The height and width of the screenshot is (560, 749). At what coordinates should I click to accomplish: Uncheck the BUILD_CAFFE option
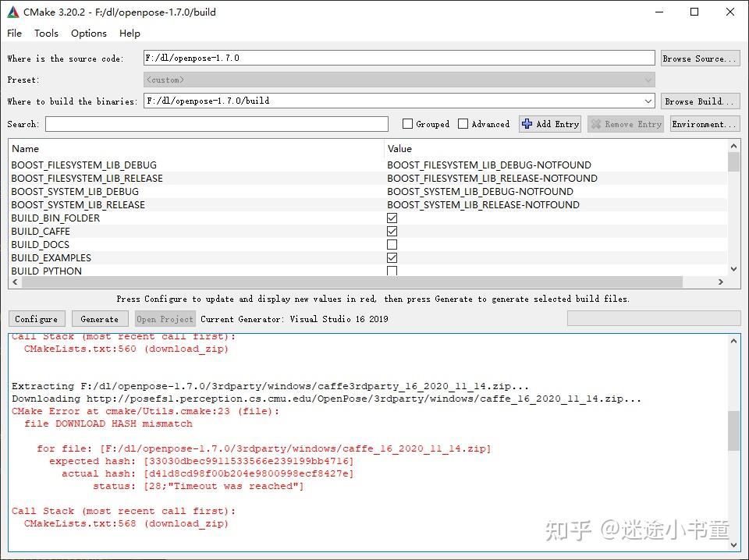click(x=391, y=231)
